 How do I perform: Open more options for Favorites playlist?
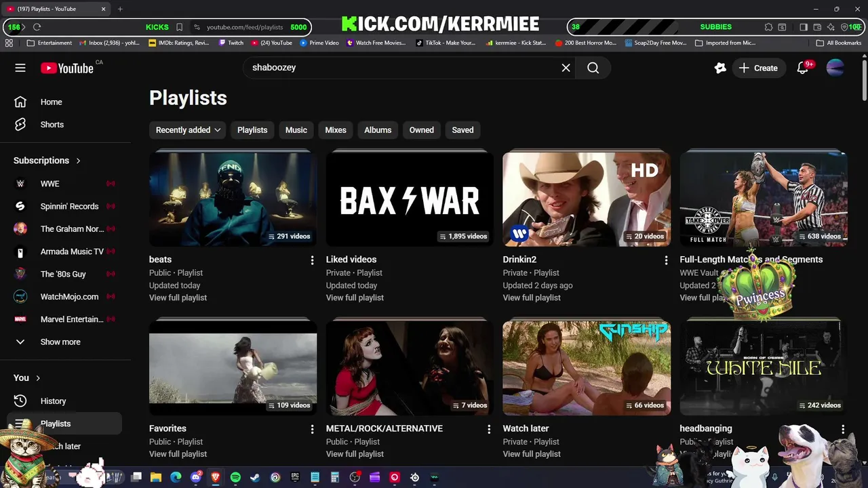click(x=312, y=429)
